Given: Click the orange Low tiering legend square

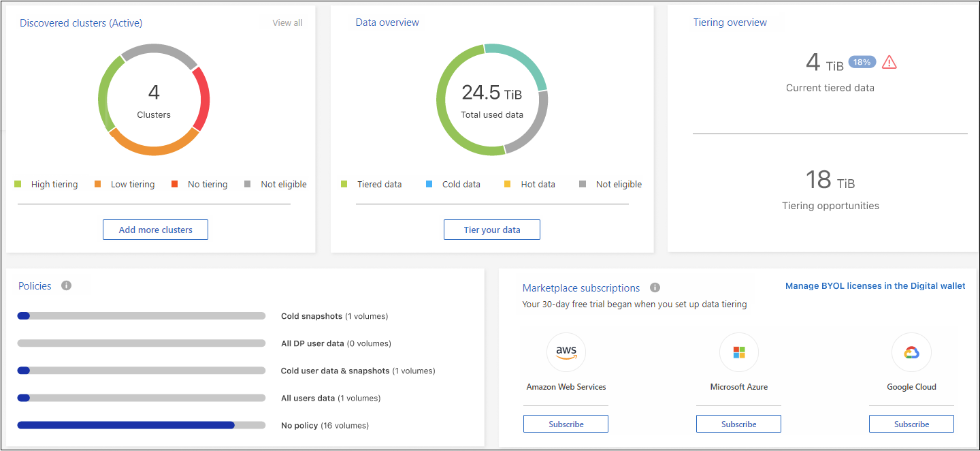Looking at the screenshot, I should (x=98, y=184).
